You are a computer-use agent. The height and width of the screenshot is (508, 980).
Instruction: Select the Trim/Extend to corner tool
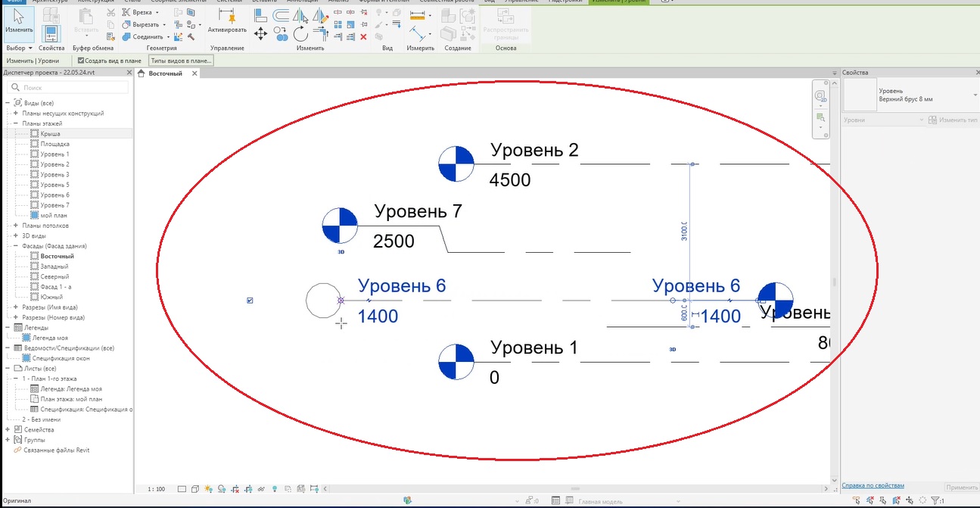(x=322, y=33)
